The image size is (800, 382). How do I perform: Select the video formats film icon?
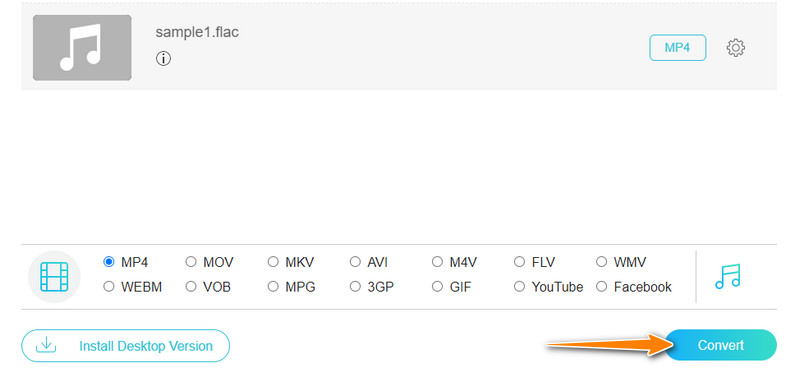[x=54, y=277]
